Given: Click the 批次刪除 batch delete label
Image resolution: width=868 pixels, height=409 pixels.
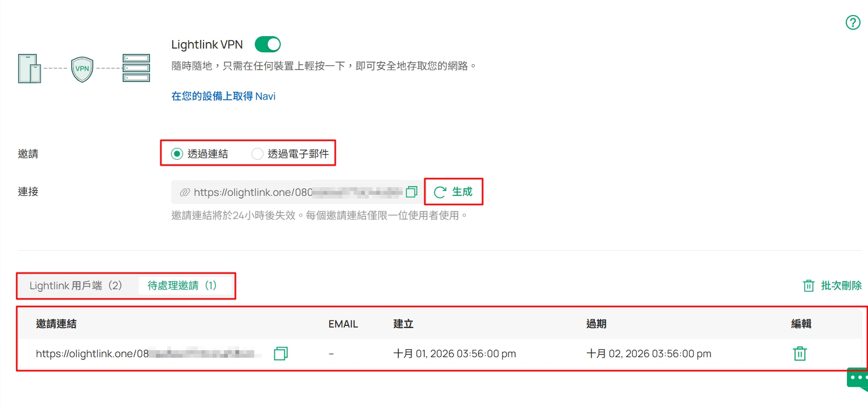Looking at the screenshot, I should pos(841,285).
